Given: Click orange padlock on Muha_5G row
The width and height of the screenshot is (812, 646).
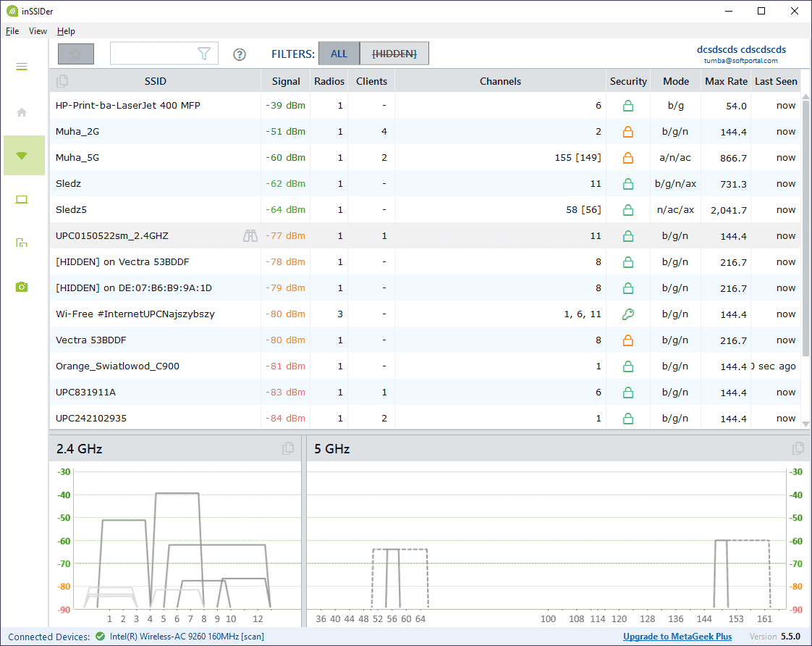Looking at the screenshot, I should coord(628,157).
